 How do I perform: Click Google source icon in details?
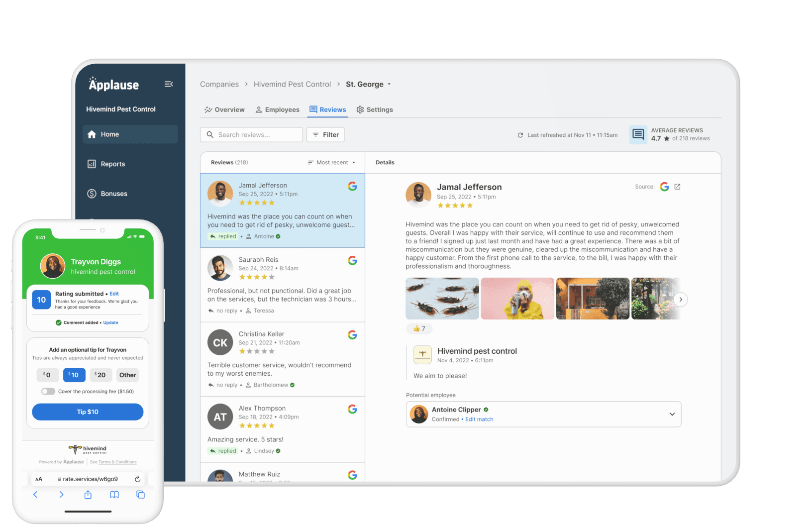[x=664, y=187]
